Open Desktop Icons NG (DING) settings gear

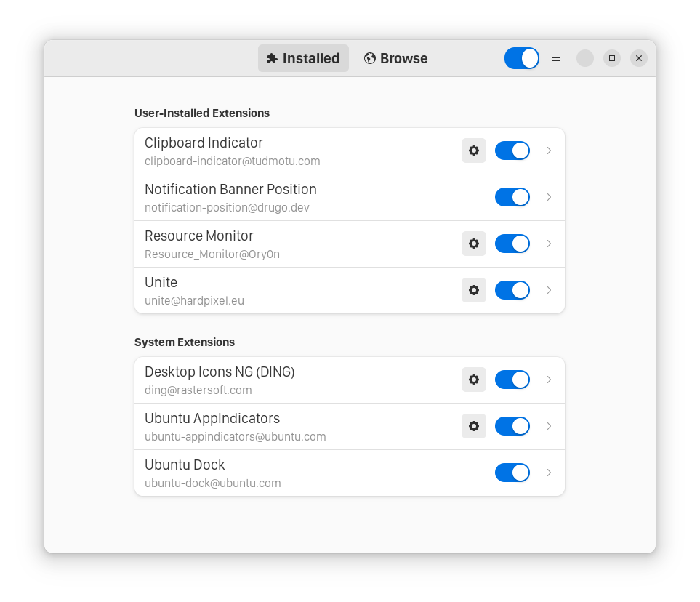pos(473,380)
